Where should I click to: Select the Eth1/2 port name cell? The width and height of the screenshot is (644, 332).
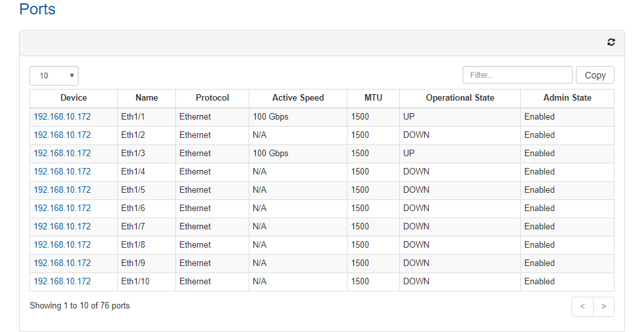click(147, 135)
